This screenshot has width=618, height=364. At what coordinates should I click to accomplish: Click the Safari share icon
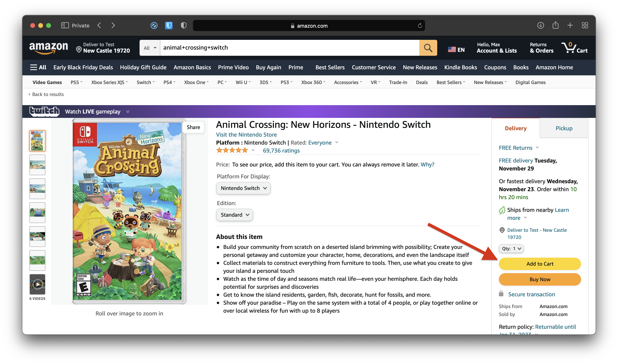(x=555, y=25)
